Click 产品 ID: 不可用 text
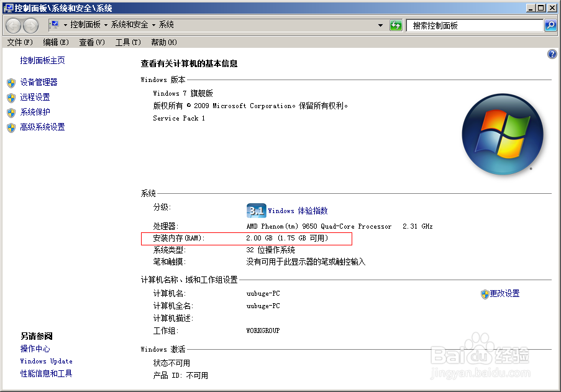Image resolution: width=561 pixels, height=392 pixels. click(181, 376)
